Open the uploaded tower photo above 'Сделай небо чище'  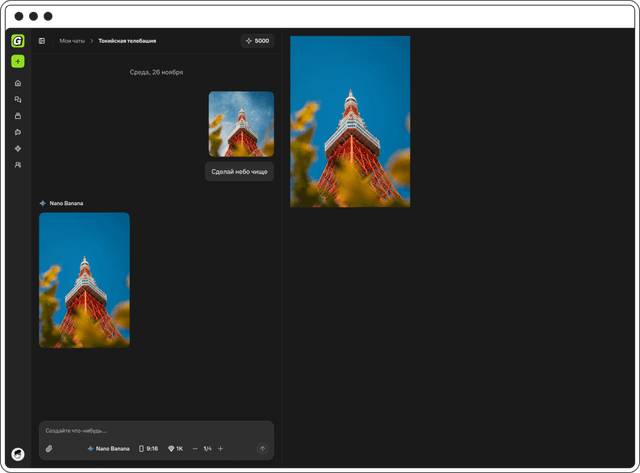(x=241, y=124)
